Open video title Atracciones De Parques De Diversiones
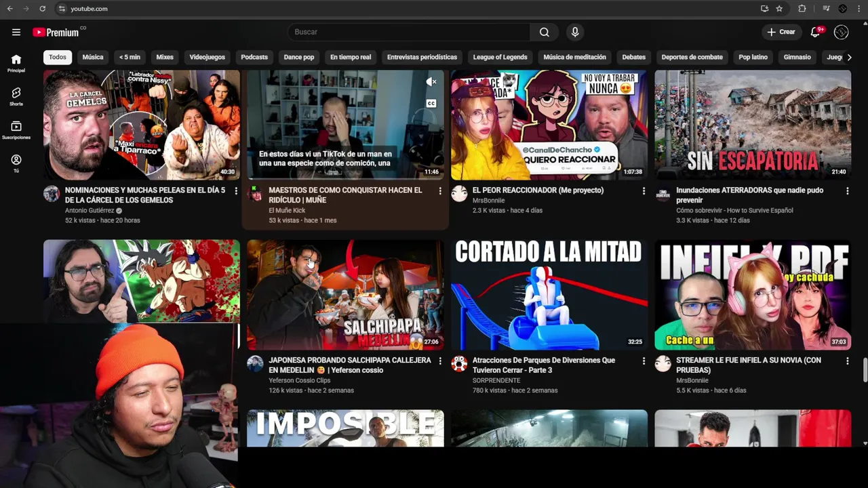 [544, 365]
